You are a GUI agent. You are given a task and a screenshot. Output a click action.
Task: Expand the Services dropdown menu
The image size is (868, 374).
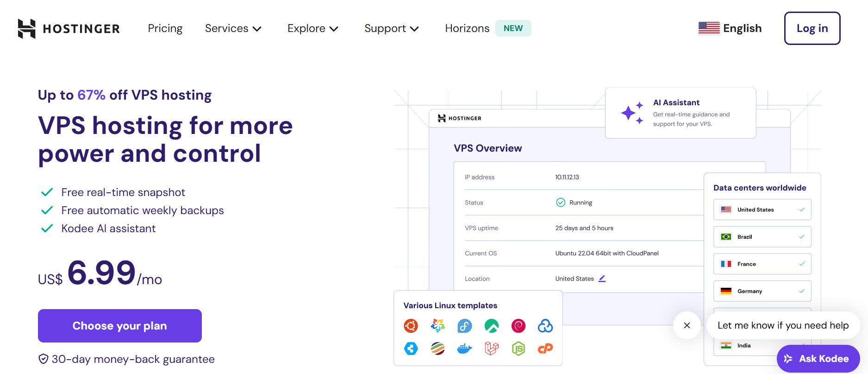pos(233,28)
